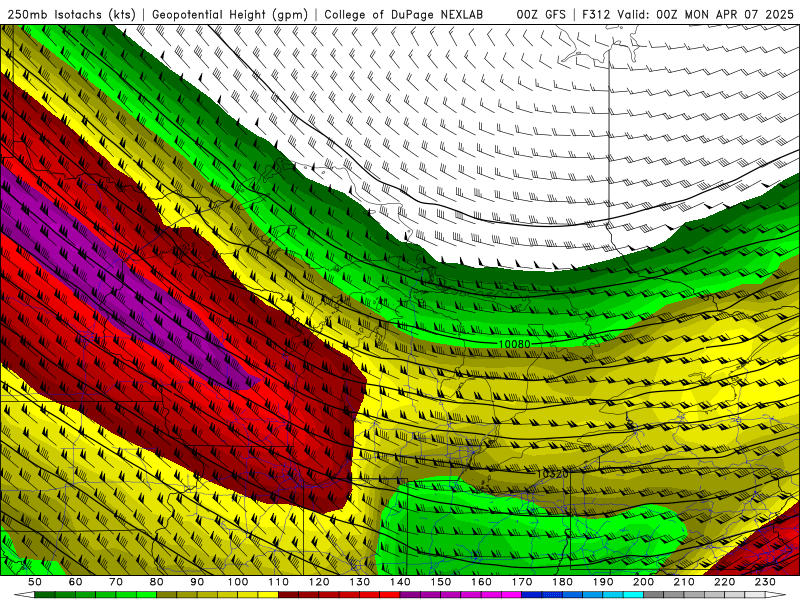Pick the first purple colorbar swatch
Screen dimensions: 800x600
click(410, 593)
